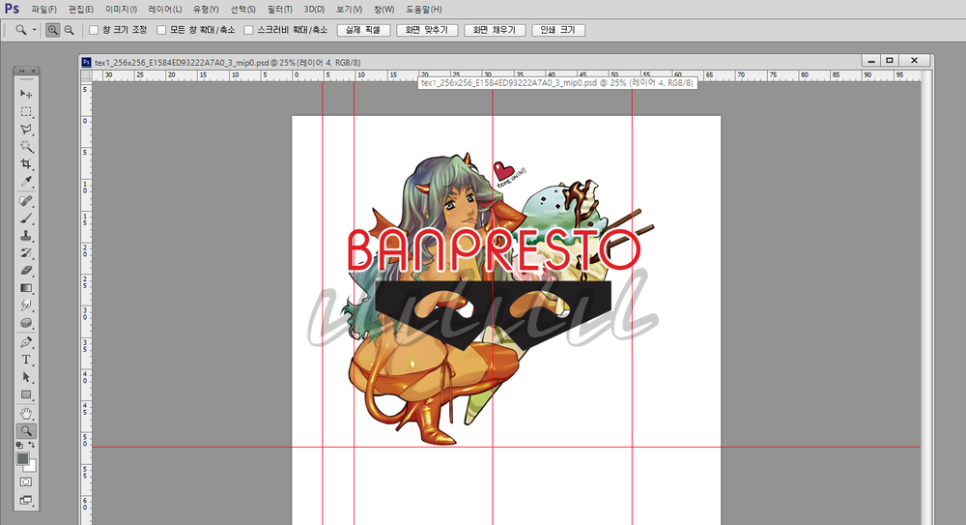Toggle Quick Mask mode
Viewport: 966px width, 525px height.
[26, 482]
